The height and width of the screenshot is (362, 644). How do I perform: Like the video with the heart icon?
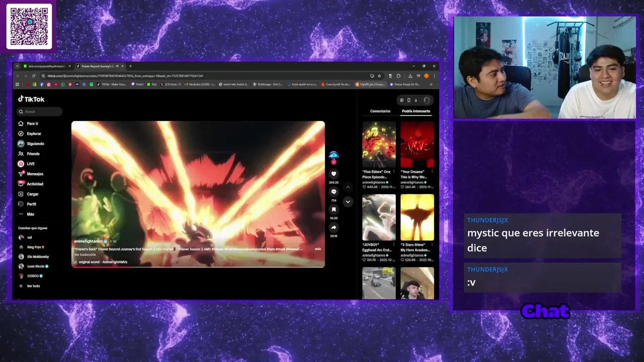point(334,174)
